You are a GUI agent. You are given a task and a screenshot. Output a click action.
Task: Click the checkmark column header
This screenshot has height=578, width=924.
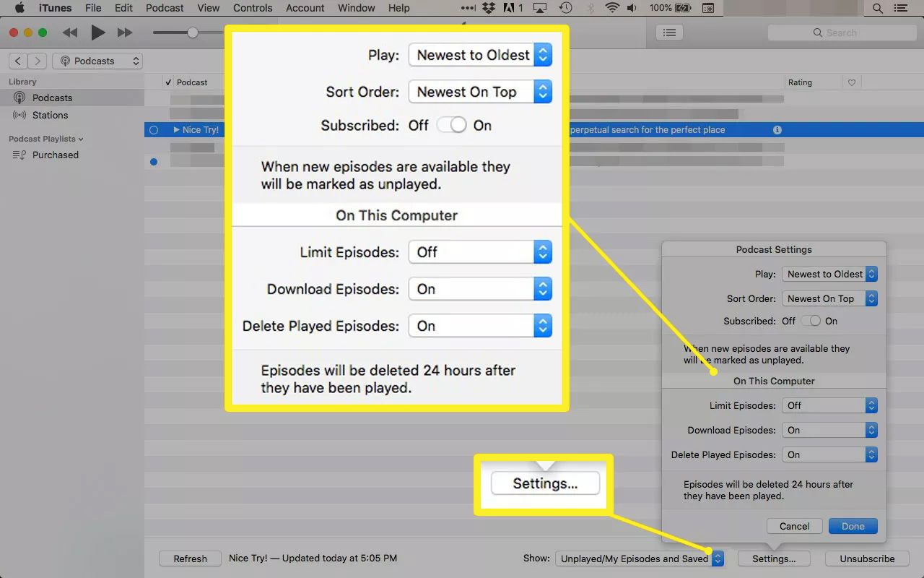[168, 82]
